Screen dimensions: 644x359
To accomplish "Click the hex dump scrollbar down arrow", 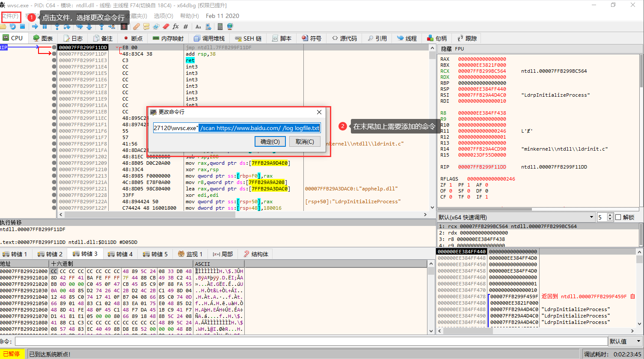I will (x=431, y=331).
